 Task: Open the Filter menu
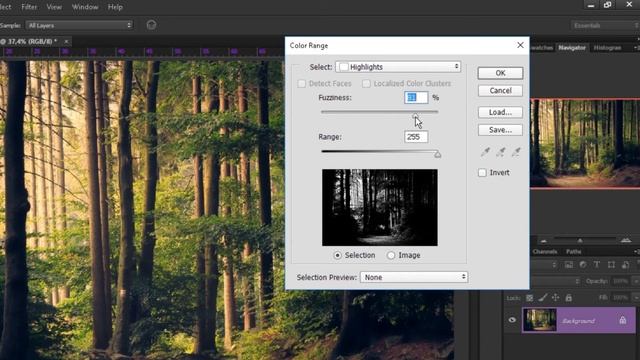(x=29, y=7)
